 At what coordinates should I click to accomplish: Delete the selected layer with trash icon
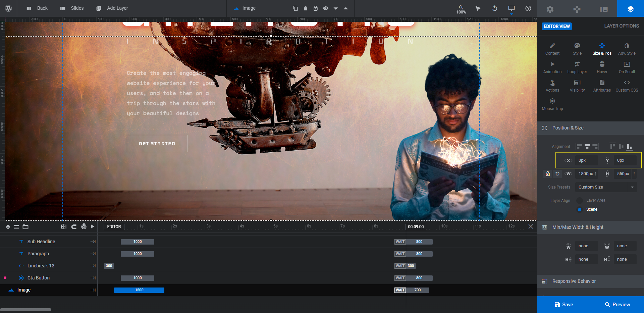pyautogui.click(x=306, y=8)
